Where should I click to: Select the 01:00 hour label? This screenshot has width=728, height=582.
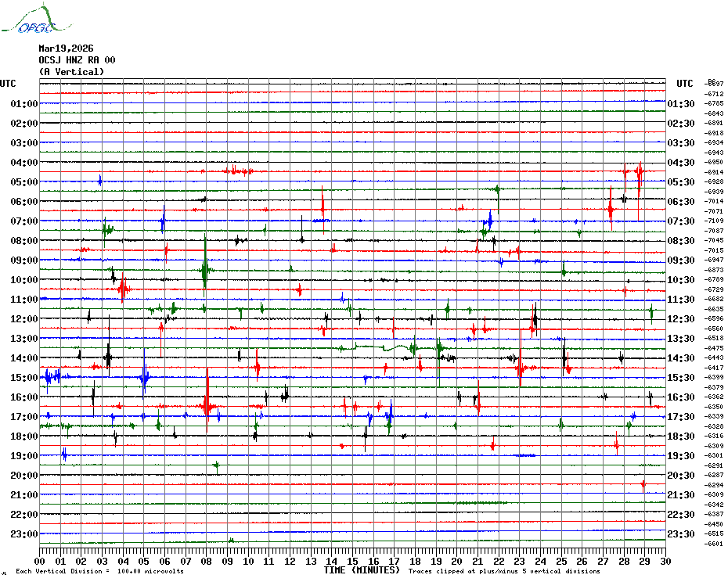[24, 103]
